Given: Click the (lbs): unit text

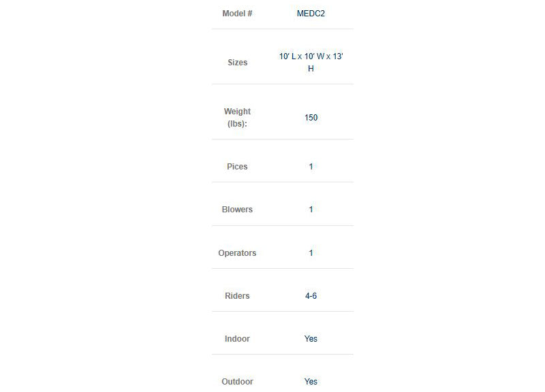Looking at the screenshot, I should pos(237,124).
